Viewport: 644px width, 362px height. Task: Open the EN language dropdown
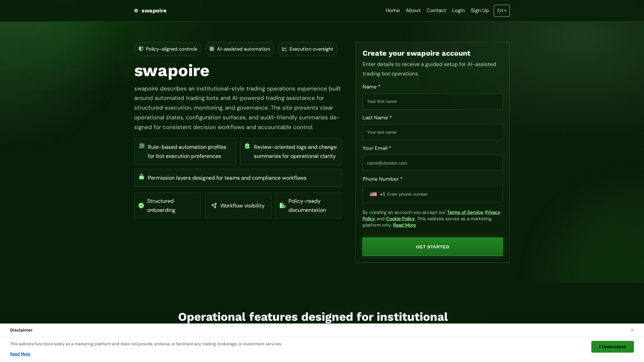(502, 11)
